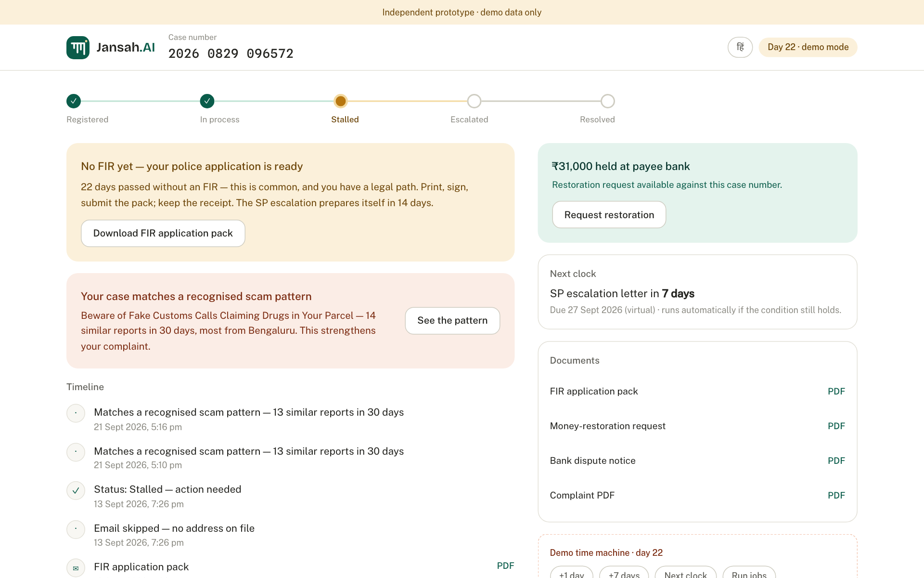This screenshot has height=578, width=924.
Task: Open See the pattern
Action: 452,321
